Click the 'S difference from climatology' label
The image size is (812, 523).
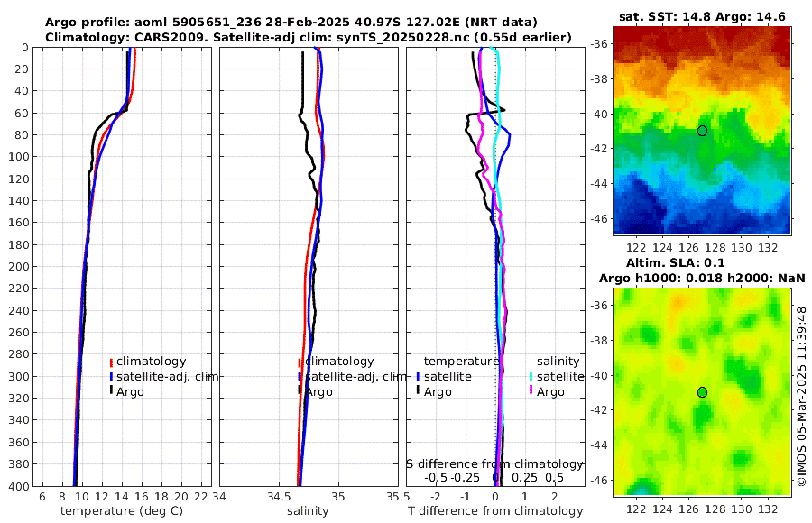coord(494,463)
